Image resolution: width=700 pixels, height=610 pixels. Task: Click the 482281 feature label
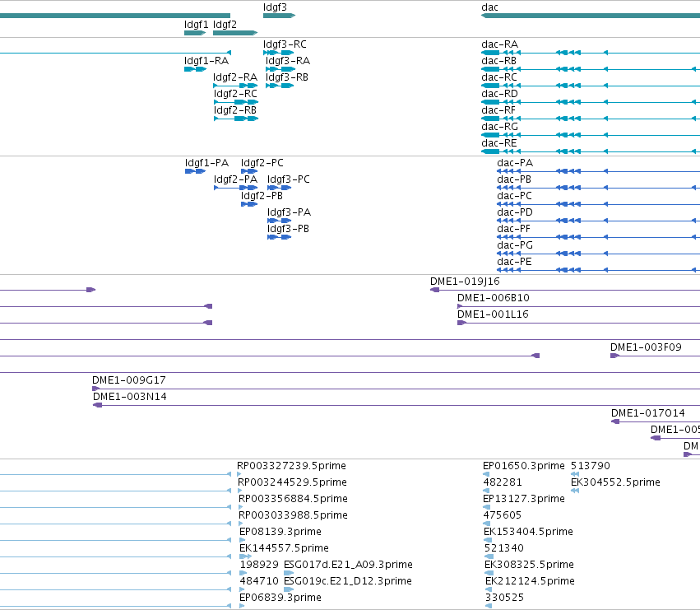point(503,482)
